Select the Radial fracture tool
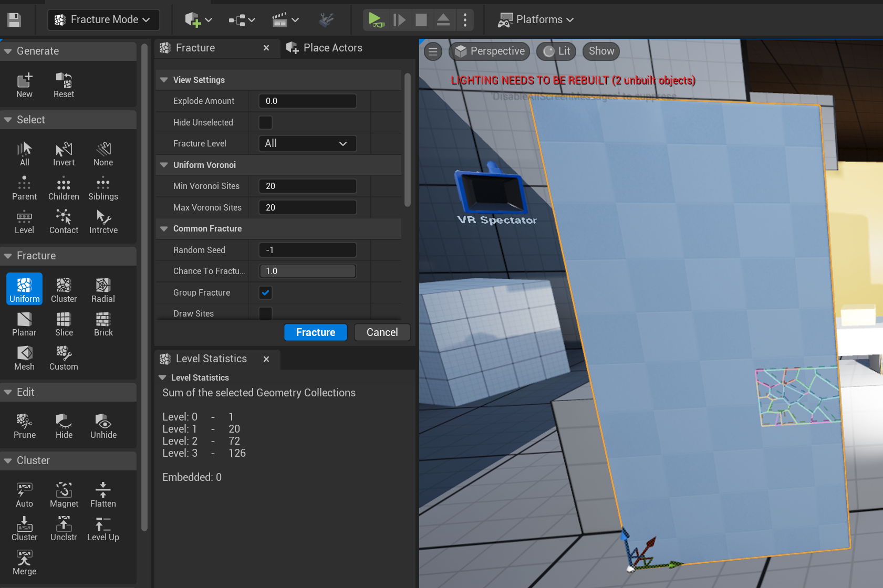 point(103,290)
